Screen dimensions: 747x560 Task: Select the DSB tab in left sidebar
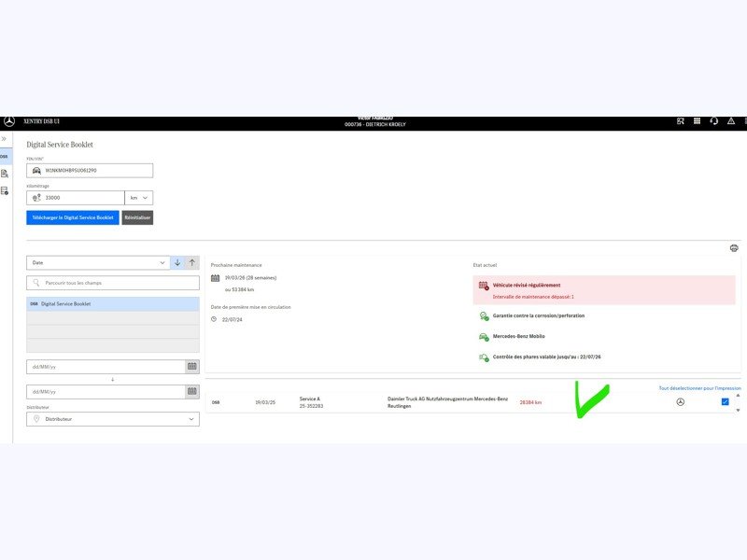5,156
